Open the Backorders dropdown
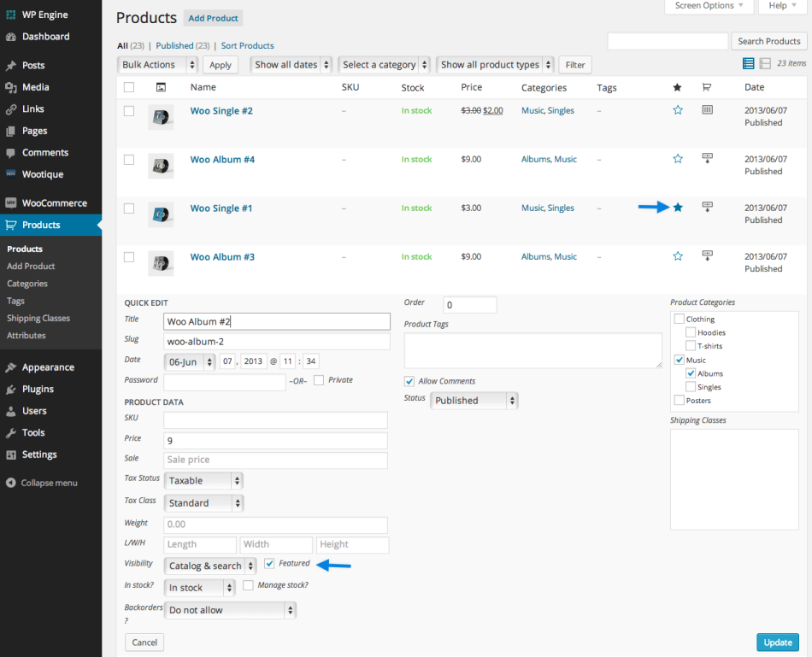812x657 pixels. (x=230, y=609)
